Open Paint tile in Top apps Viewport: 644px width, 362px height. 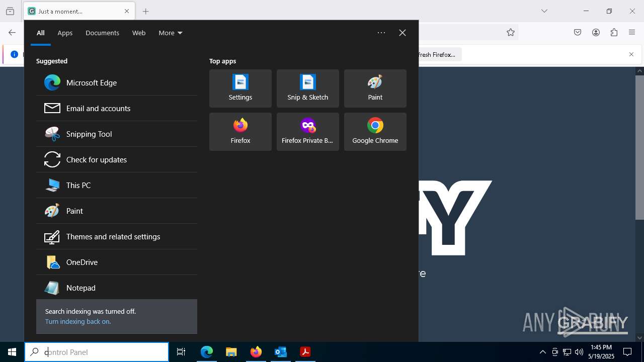click(x=375, y=88)
